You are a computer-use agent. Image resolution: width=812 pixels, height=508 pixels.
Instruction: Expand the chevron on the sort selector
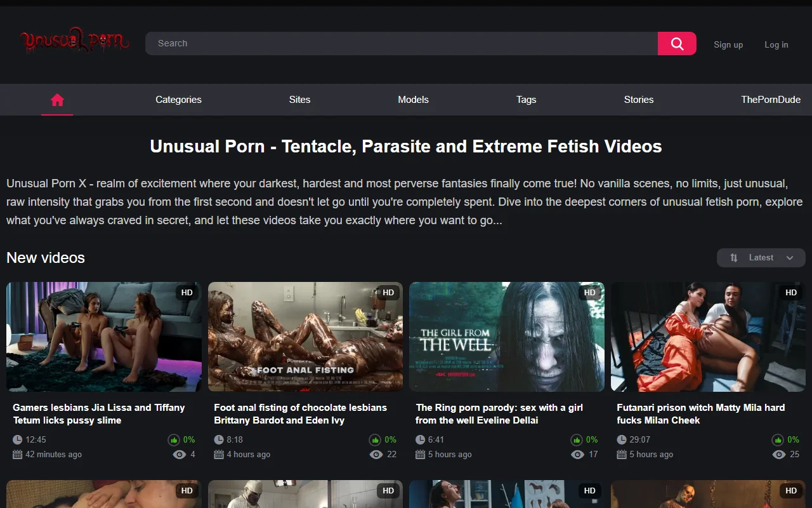coord(790,258)
